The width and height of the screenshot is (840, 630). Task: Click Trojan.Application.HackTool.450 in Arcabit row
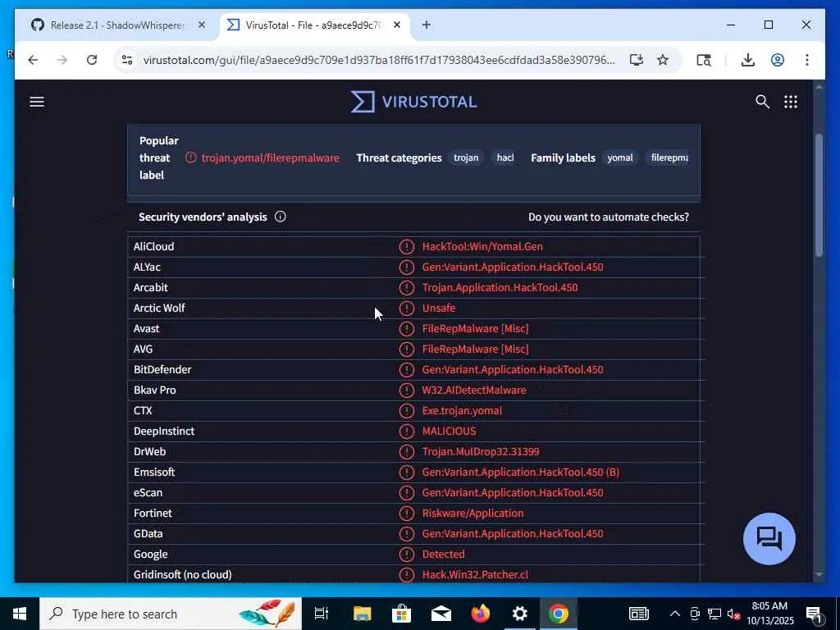point(500,288)
